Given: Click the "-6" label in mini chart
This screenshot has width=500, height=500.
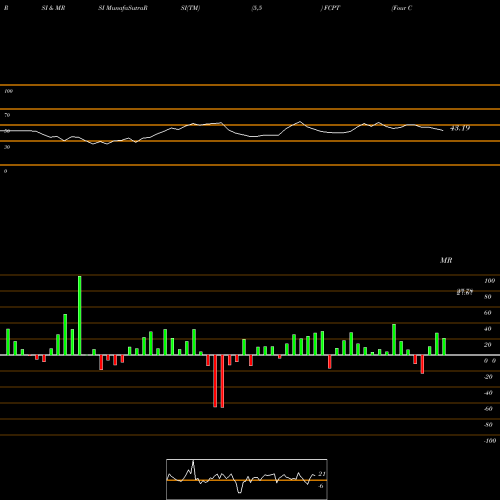Looking at the screenshot, I should point(321,486).
